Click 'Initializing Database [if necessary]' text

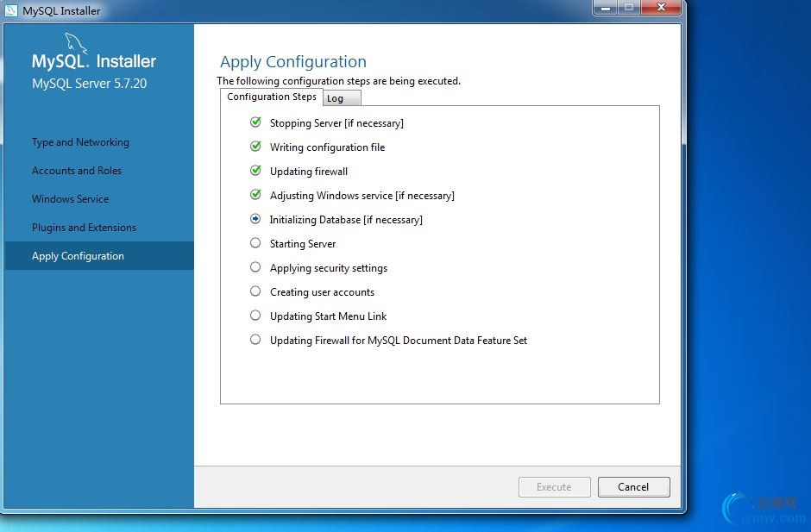(x=346, y=220)
